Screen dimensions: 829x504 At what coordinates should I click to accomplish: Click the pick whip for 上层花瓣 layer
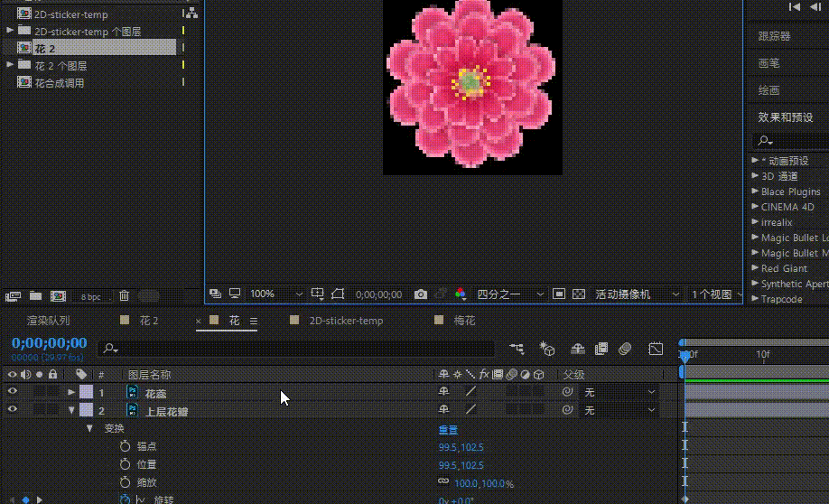(567, 410)
